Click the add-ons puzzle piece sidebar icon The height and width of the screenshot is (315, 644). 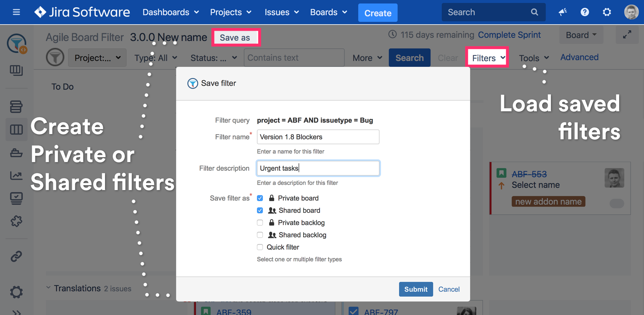[x=16, y=221]
